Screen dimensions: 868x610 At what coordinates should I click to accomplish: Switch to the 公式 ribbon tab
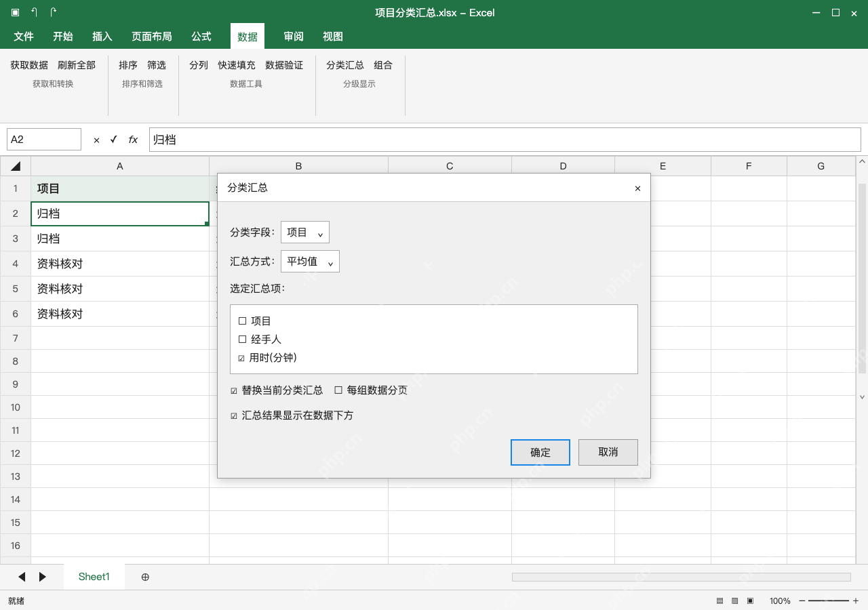tap(201, 37)
